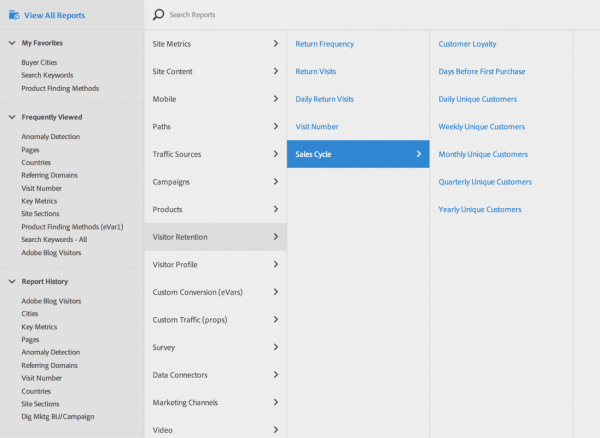Open Site Sections in Frequently Viewed
600x438 pixels.
[x=40, y=213]
